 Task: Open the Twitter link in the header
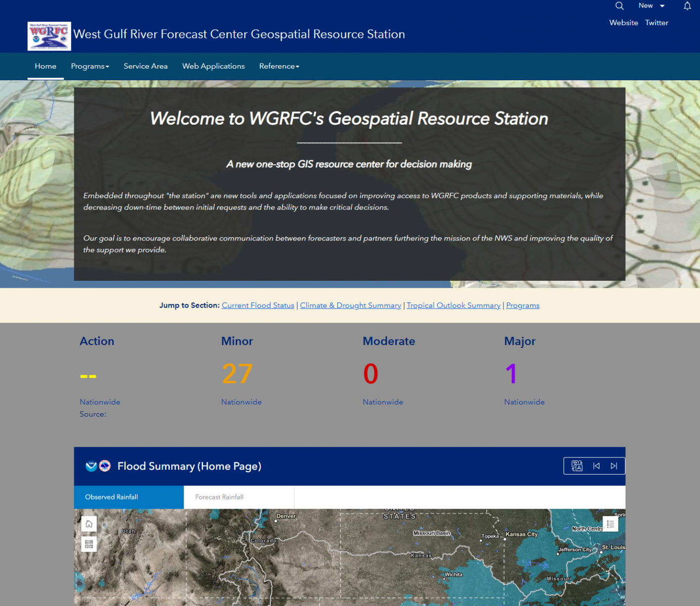(x=657, y=23)
